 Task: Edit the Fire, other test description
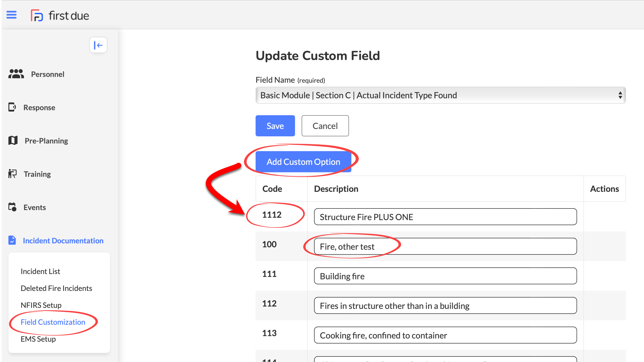click(x=445, y=246)
